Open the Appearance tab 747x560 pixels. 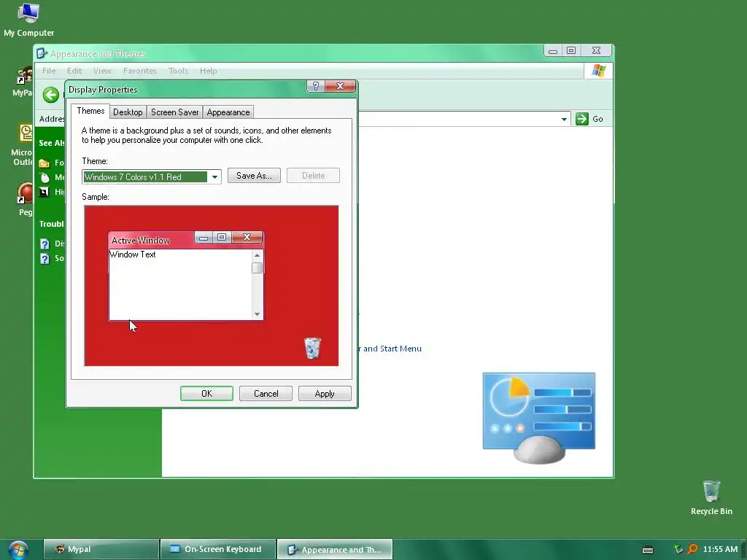pyautogui.click(x=228, y=112)
